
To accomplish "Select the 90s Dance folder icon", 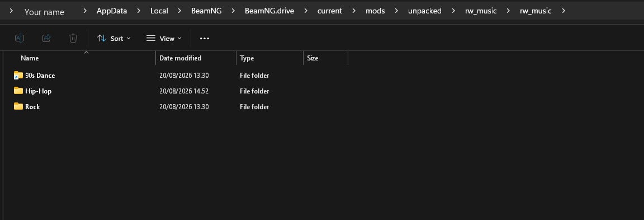I will coord(18,75).
